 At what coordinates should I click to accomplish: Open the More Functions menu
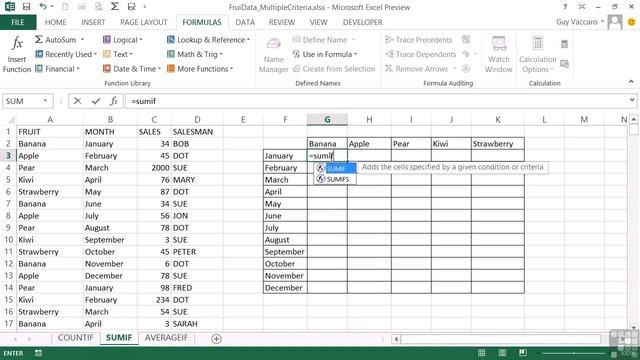coord(200,69)
